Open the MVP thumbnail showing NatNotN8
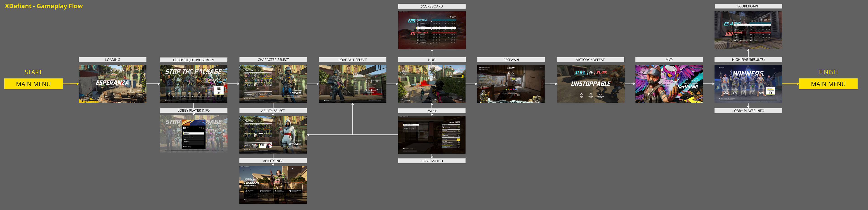The image size is (868, 210). click(x=669, y=84)
